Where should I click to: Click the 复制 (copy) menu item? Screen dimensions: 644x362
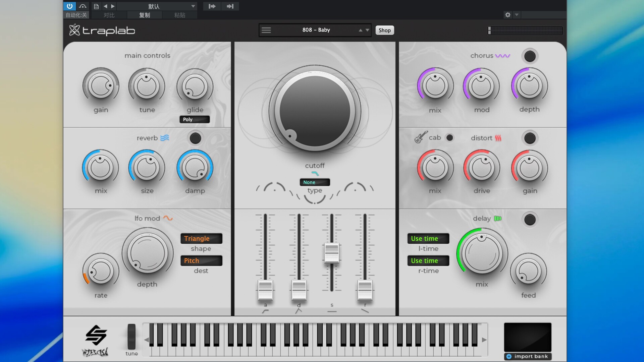[145, 15]
